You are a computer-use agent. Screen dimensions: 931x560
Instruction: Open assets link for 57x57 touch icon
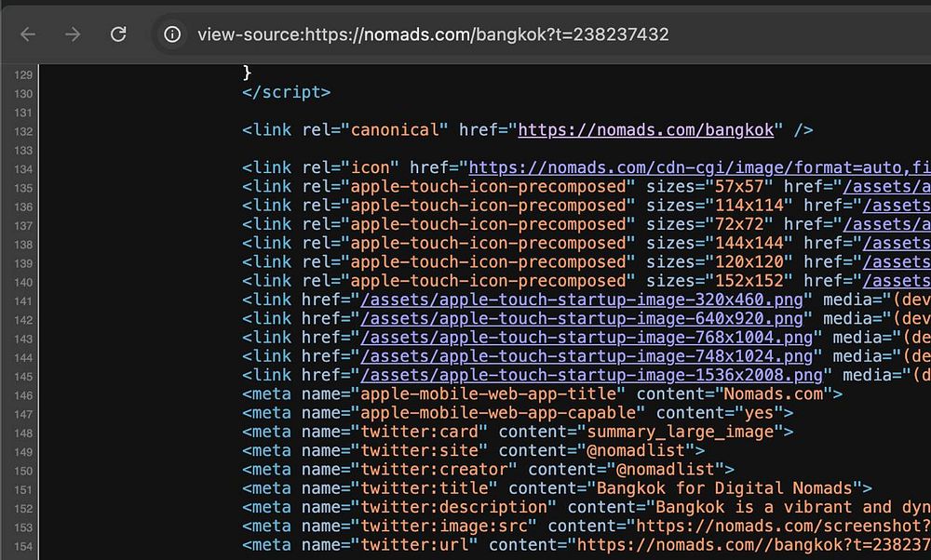[x=886, y=187]
